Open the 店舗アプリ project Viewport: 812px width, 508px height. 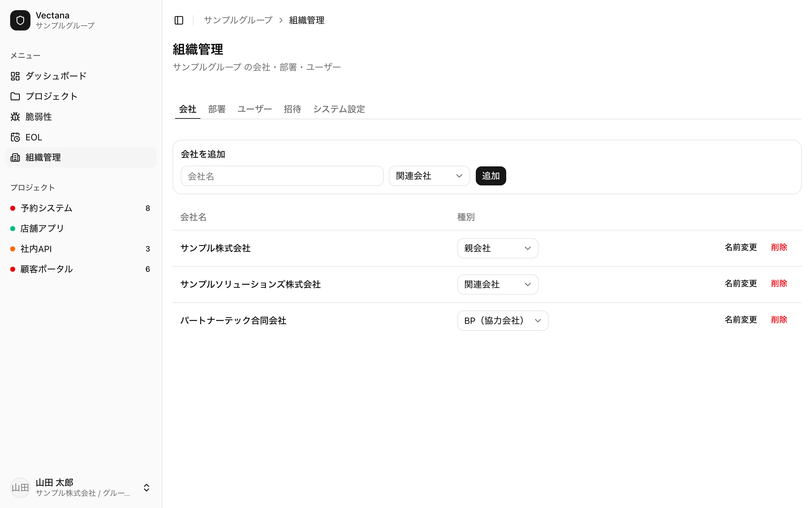[x=81, y=229]
